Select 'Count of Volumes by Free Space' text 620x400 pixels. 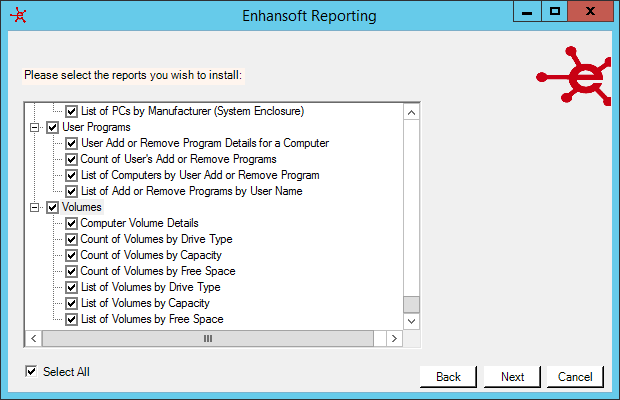158,271
